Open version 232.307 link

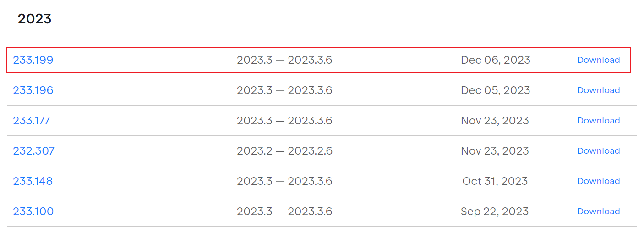pyautogui.click(x=33, y=151)
